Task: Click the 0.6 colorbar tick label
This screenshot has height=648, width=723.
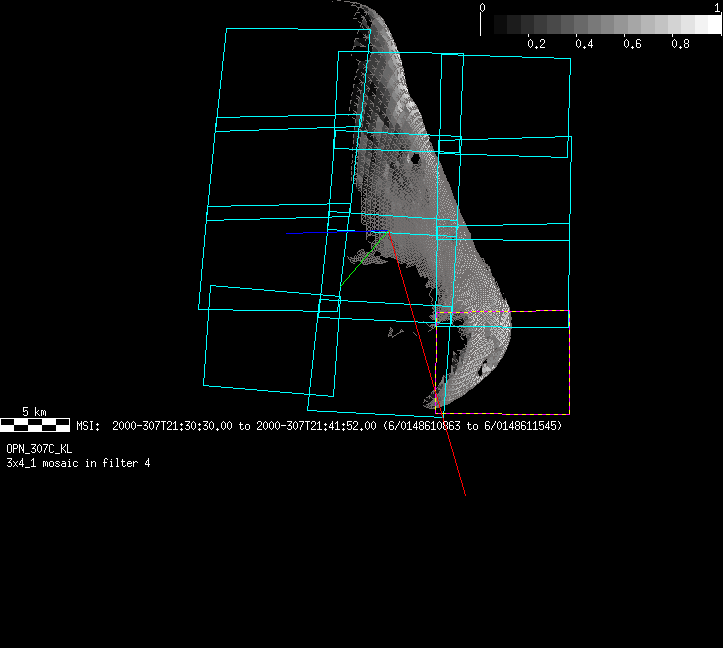Action: (x=632, y=44)
